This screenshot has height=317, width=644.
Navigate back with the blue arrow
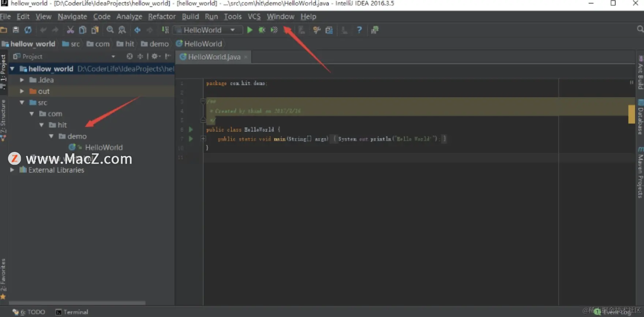137,30
